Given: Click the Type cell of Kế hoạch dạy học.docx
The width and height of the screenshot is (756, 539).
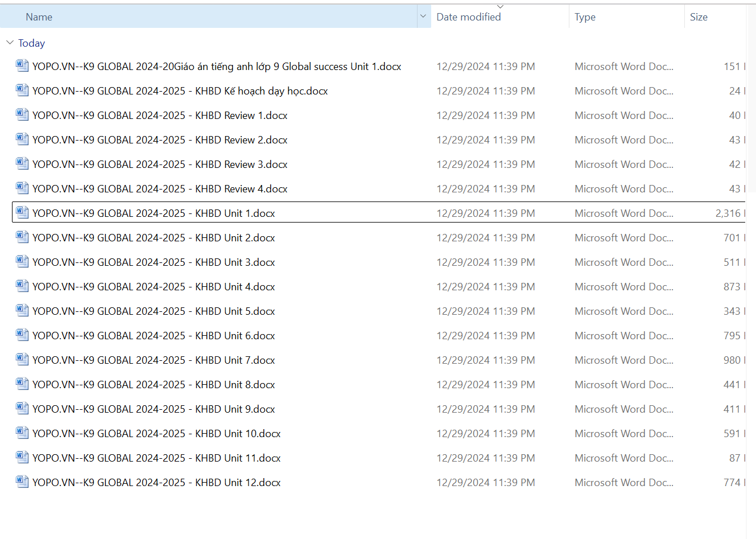Looking at the screenshot, I should 624,91.
